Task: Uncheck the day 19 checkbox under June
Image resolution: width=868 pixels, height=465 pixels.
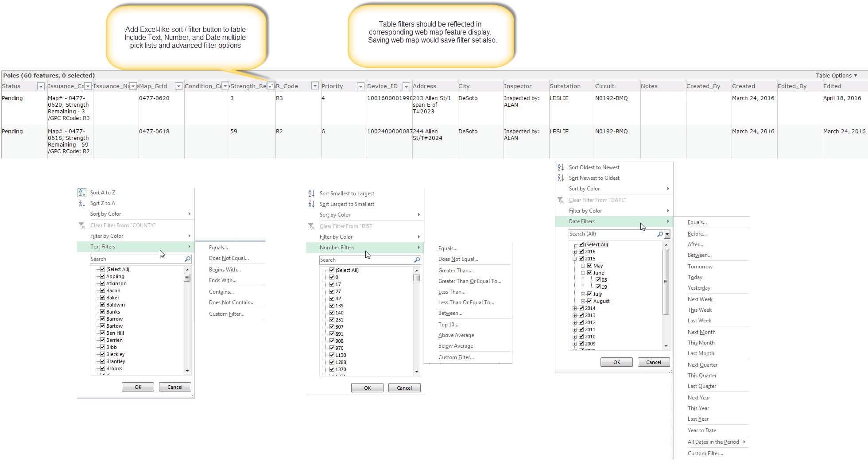Action: [598, 287]
